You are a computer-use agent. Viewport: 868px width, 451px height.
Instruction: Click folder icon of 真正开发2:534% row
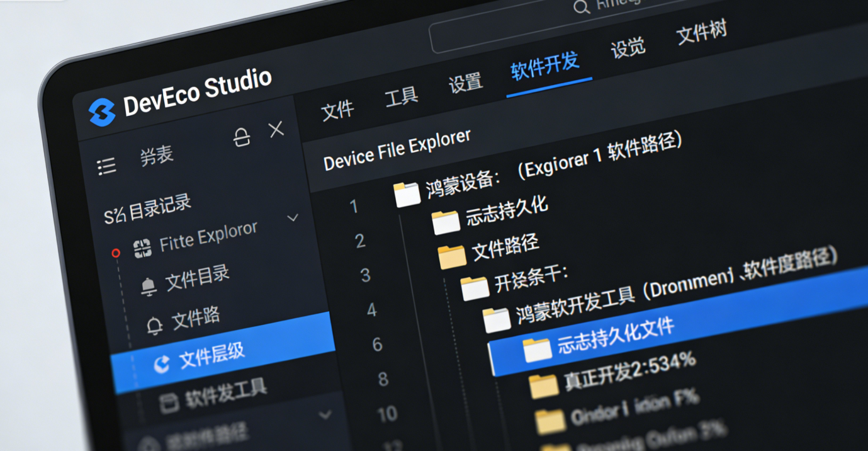tap(543, 386)
